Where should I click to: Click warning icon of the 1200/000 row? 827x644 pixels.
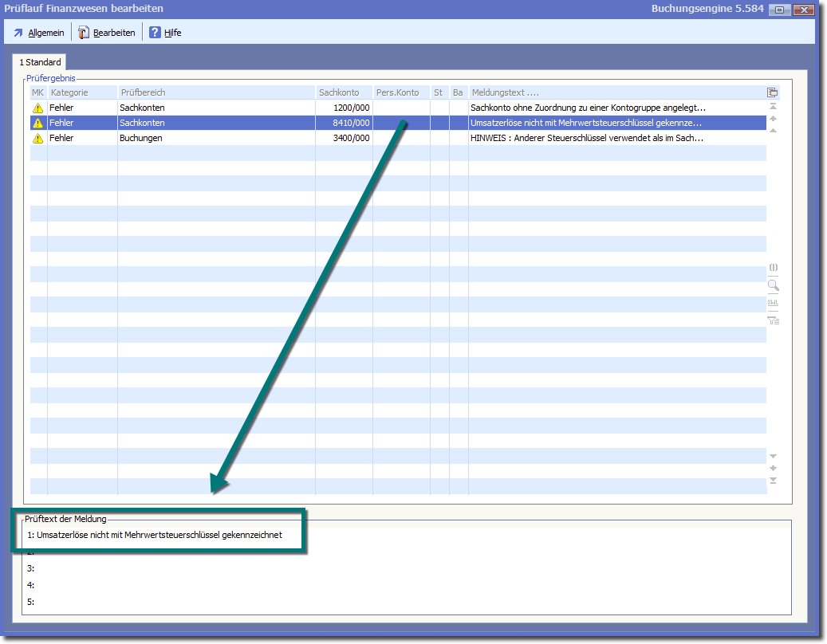(x=37, y=108)
